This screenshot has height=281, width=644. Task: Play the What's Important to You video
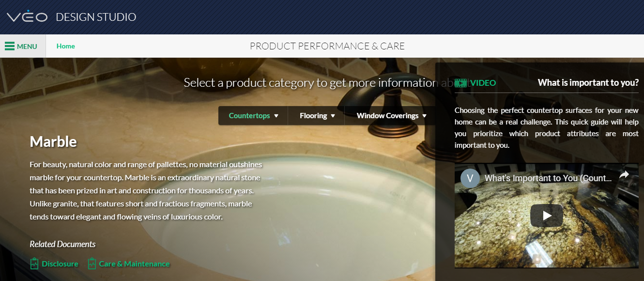pyautogui.click(x=547, y=216)
